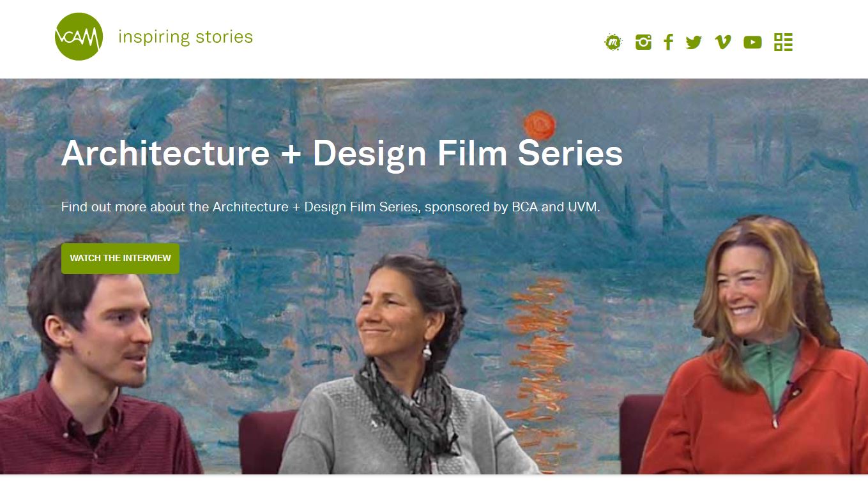Select the Architecture + Design Film Series heading
This screenshot has width=868, height=491.
tap(342, 153)
